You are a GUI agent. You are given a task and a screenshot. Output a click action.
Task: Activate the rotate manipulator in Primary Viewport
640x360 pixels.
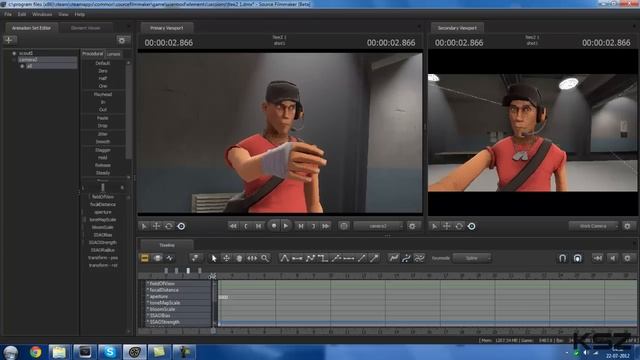pos(169,226)
